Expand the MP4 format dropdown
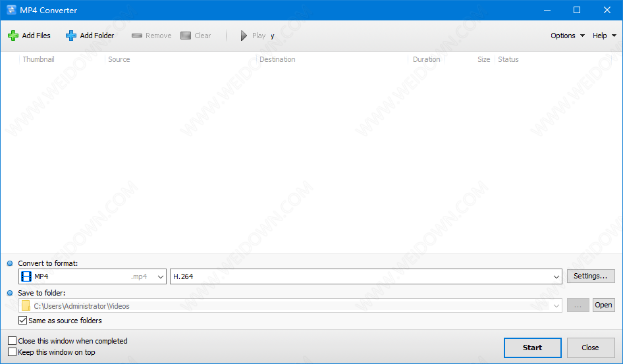Viewport: 623px width, 364px height. click(161, 276)
